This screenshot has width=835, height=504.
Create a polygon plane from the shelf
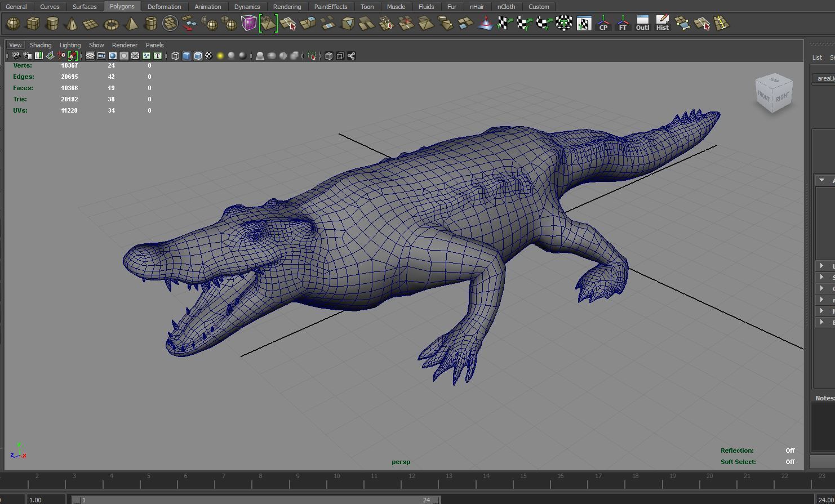91,24
